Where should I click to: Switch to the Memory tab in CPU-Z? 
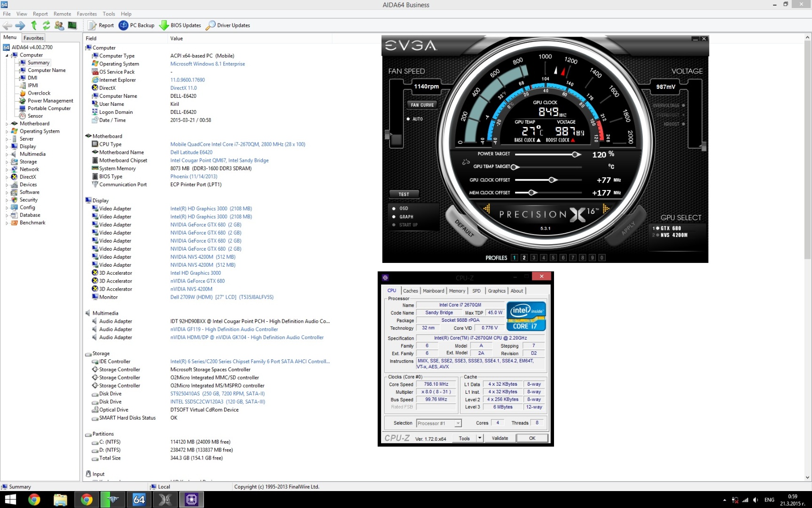[x=457, y=291]
